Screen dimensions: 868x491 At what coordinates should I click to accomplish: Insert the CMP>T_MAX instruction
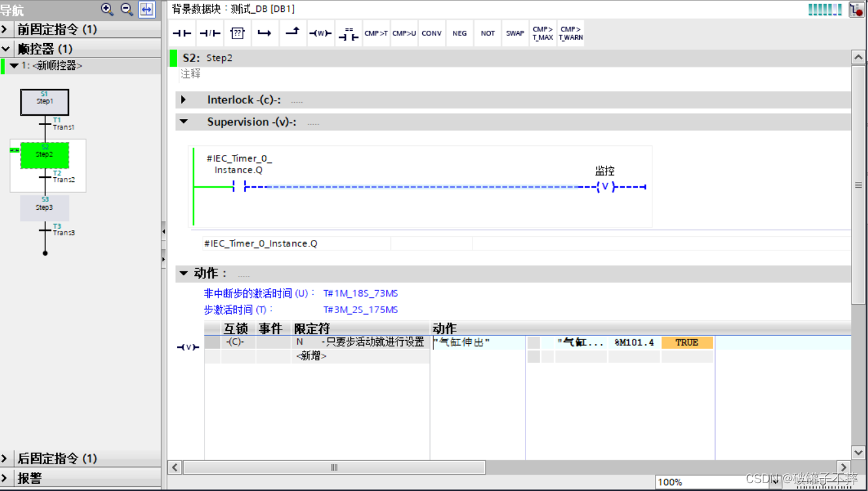coord(543,33)
